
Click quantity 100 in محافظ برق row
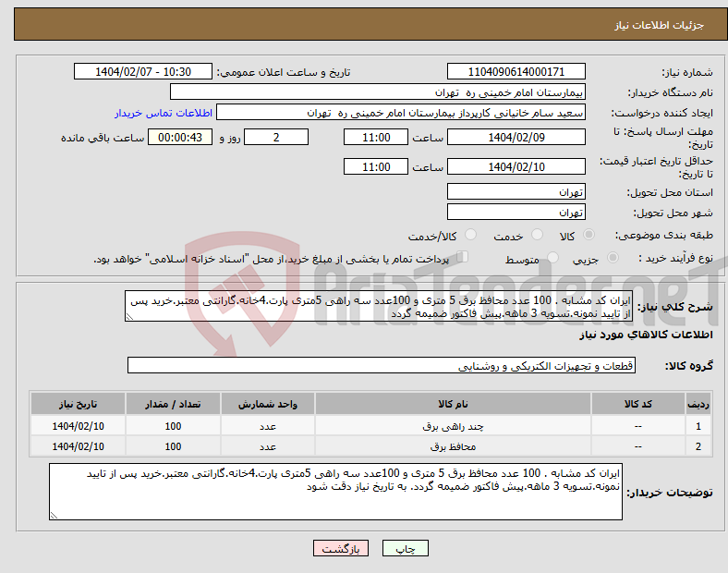coord(173,446)
